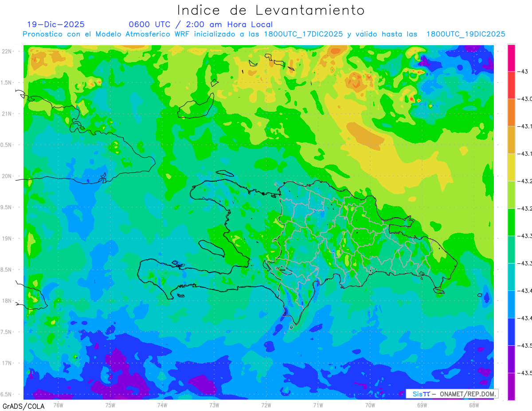Click the '70W' longitude label

coord(370,405)
